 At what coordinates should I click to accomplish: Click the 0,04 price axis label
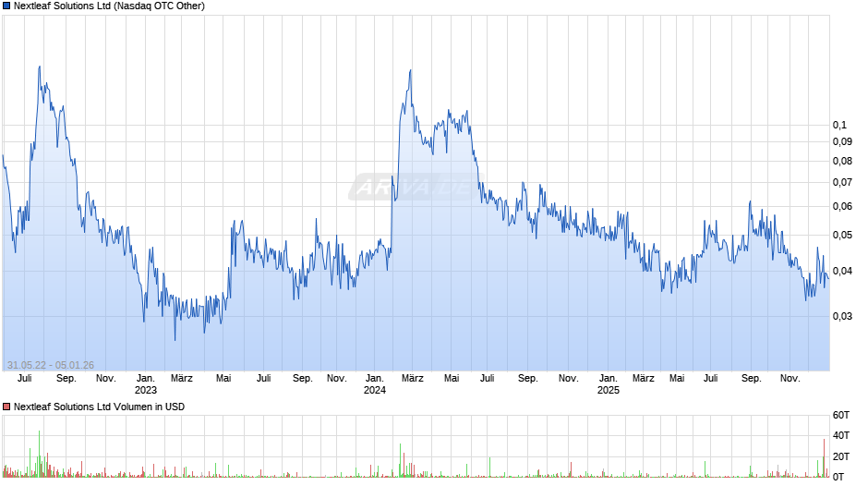pyautogui.click(x=842, y=272)
